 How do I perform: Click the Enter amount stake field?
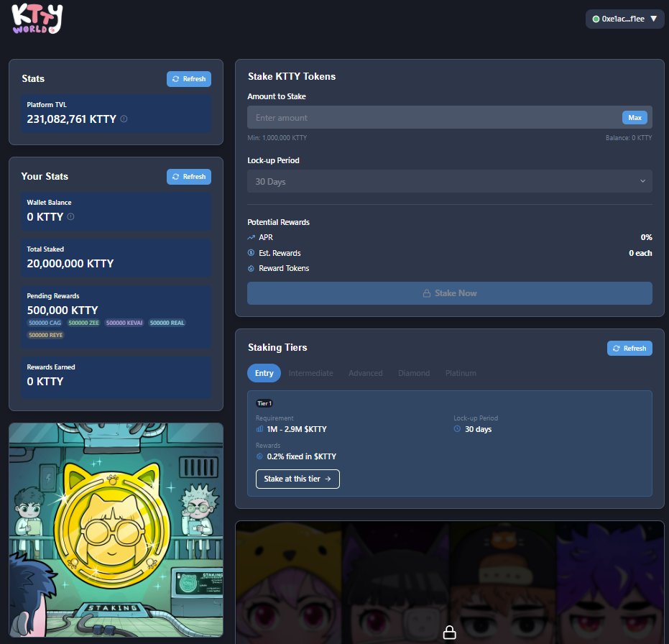pyautogui.click(x=449, y=117)
